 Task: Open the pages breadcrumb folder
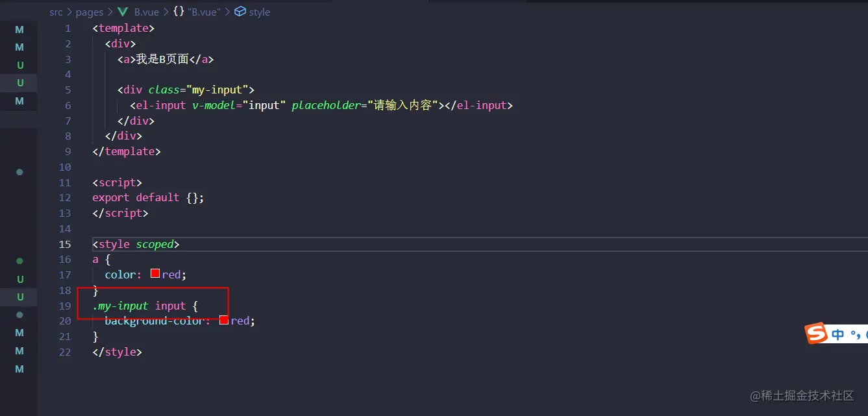[x=90, y=12]
